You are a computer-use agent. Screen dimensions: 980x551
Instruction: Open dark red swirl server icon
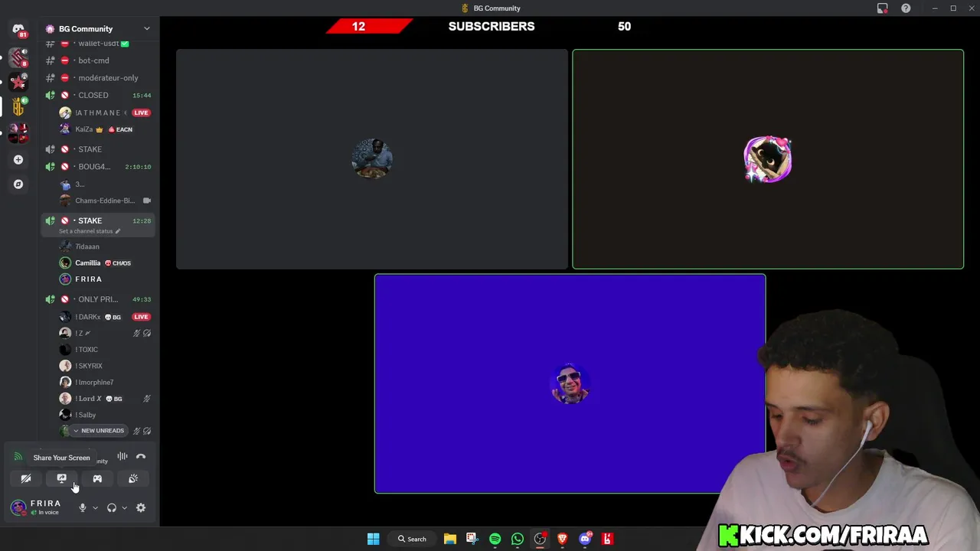click(x=18, y=57)
